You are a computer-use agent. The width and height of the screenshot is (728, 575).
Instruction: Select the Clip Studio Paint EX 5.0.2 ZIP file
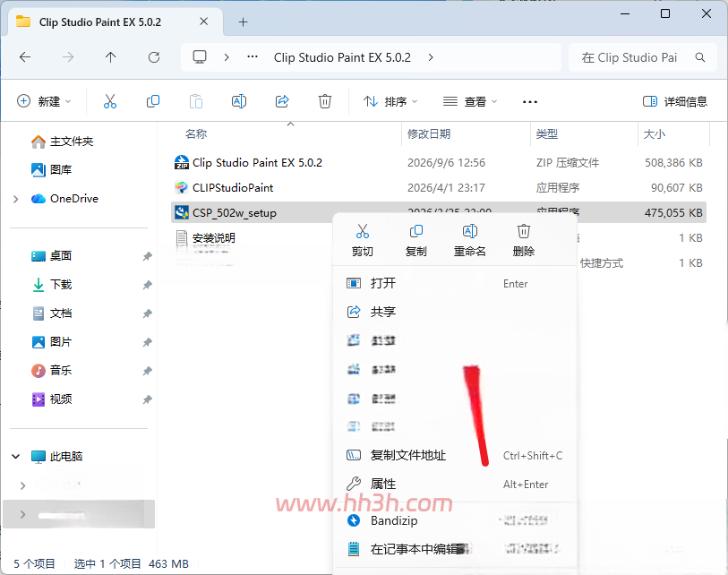[257, 163]
